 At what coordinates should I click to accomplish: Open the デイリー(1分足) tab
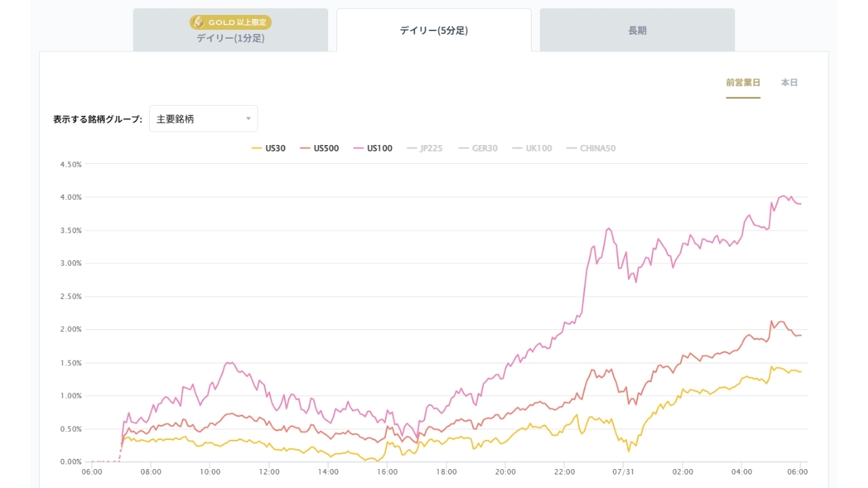pyautogui.click(x=231, y=30)
